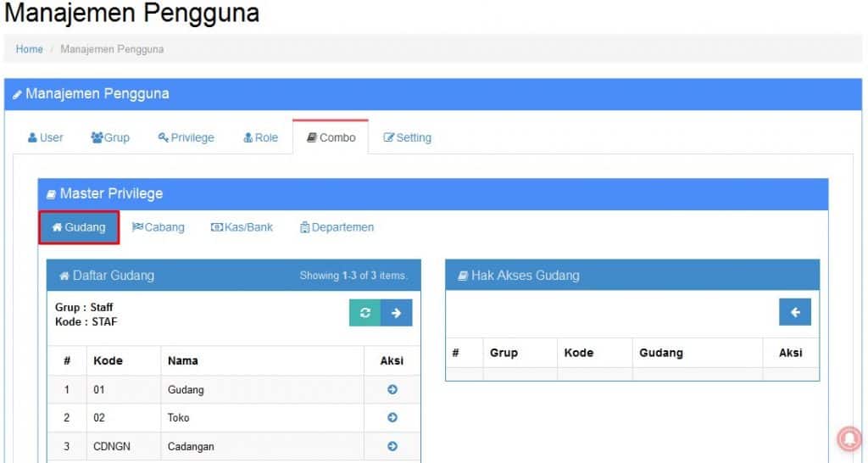This screenshot has width=868, height=463.
Task: Open the Kas/Bank sub-tab
Action: pyautogui.click(x=242, y=227)
